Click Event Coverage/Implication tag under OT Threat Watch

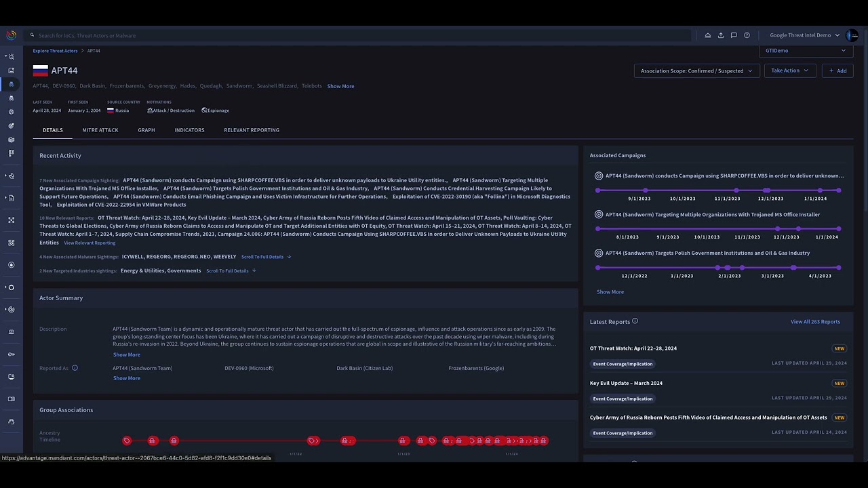pyautogui.click(x=623, y=364)
